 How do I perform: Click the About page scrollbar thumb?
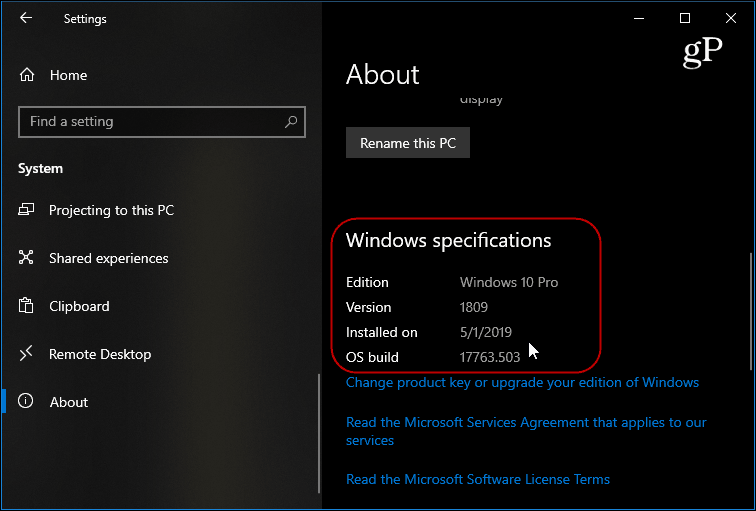pos(752,311)
